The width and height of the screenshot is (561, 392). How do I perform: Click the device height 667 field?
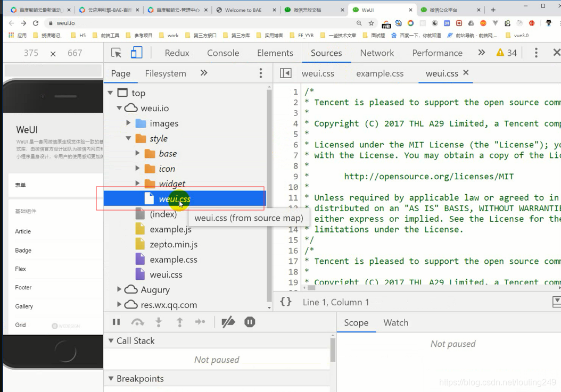point(75,53)
